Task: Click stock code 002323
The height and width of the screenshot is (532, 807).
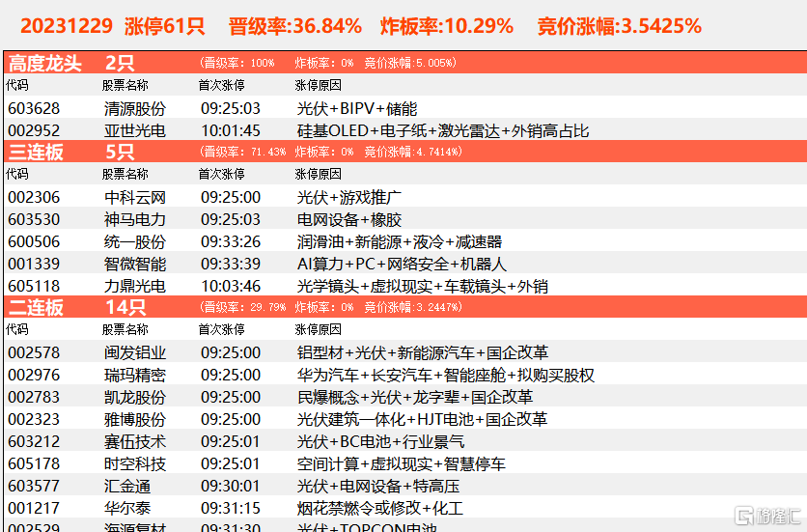Action: click(34, 419)
